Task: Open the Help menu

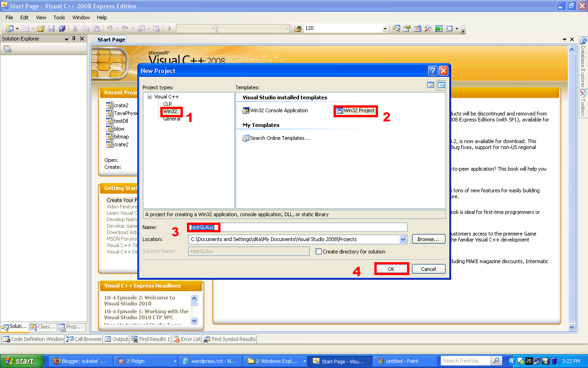Action: 102,17
